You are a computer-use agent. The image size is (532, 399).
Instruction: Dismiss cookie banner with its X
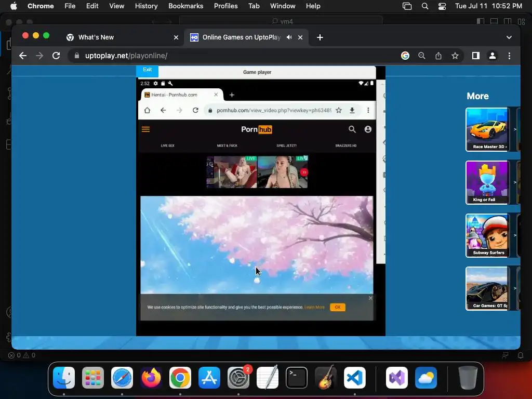[370, 298]
